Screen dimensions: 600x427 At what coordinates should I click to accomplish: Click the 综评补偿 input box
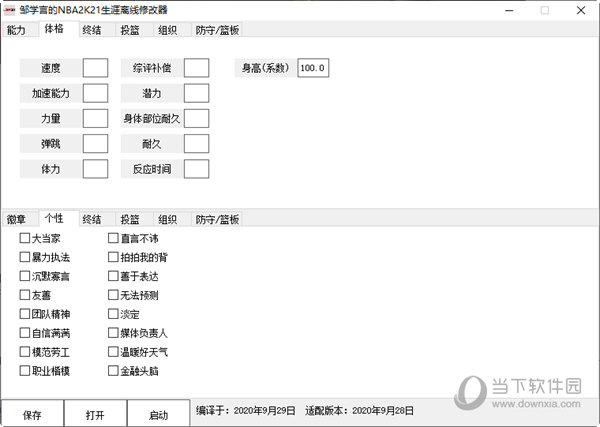(196, 68)
